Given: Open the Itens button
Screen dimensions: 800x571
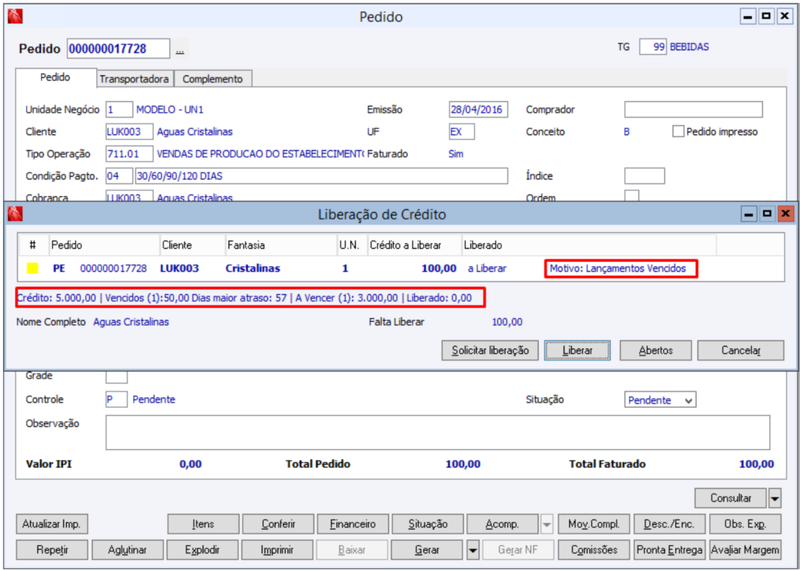Looking at the screenshot, I should click(203, 524).
